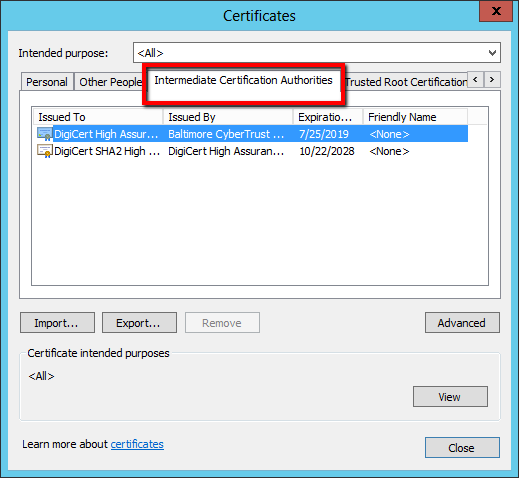The height and width of the screenshot is (478, 519).
Task: Open the Other People tab
Action: click(110, 82)
